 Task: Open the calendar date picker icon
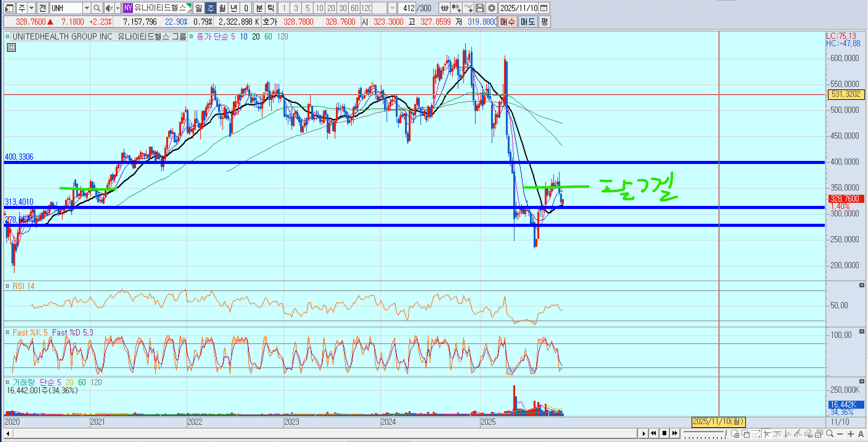tap(544, 8)
